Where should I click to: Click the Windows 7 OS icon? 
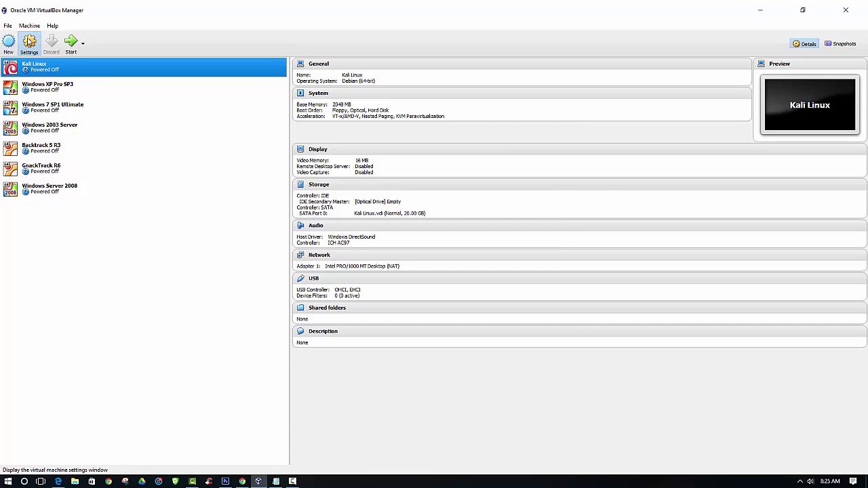click(x=10, y=108)
